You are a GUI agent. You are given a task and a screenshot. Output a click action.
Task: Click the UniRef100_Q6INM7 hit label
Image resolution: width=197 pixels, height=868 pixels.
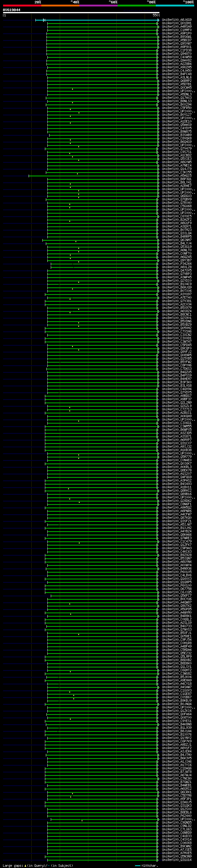(x=177, y=240)
